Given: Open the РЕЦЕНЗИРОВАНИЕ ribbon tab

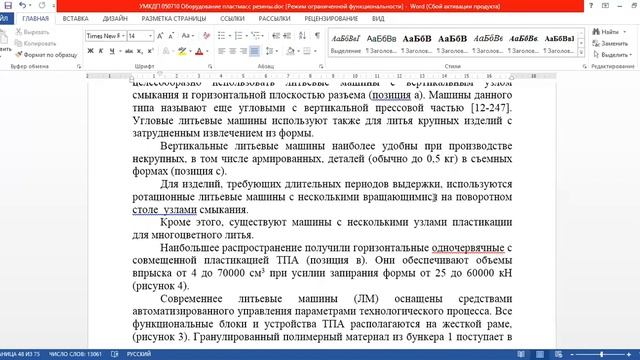Looking at the screenshot, I should tap(331, 18).
